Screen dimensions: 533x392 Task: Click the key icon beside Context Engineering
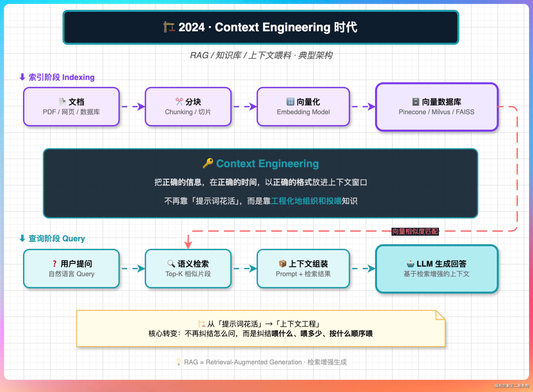208,163
